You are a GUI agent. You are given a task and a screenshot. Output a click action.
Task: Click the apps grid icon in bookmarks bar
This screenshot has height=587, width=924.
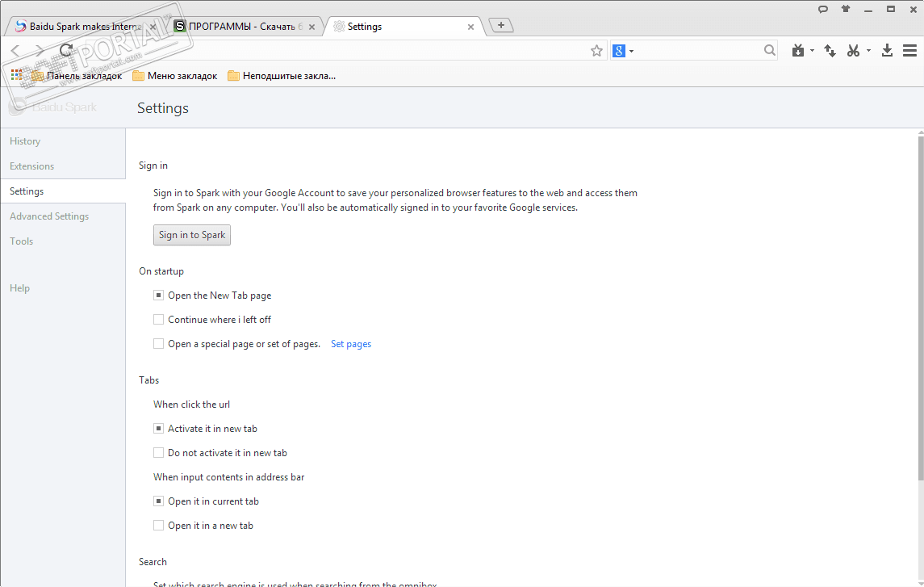[16, 75]
